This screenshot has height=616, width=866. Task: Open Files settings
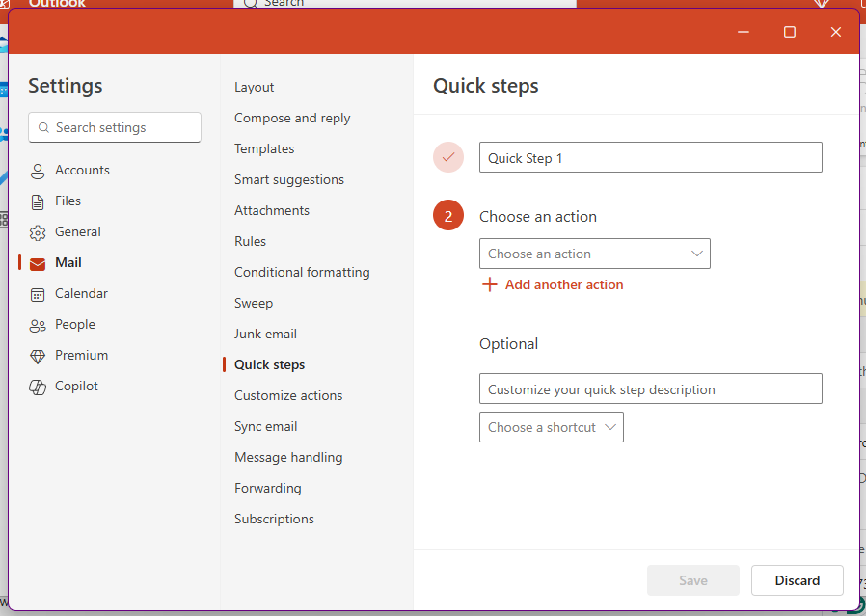point(68,201)
